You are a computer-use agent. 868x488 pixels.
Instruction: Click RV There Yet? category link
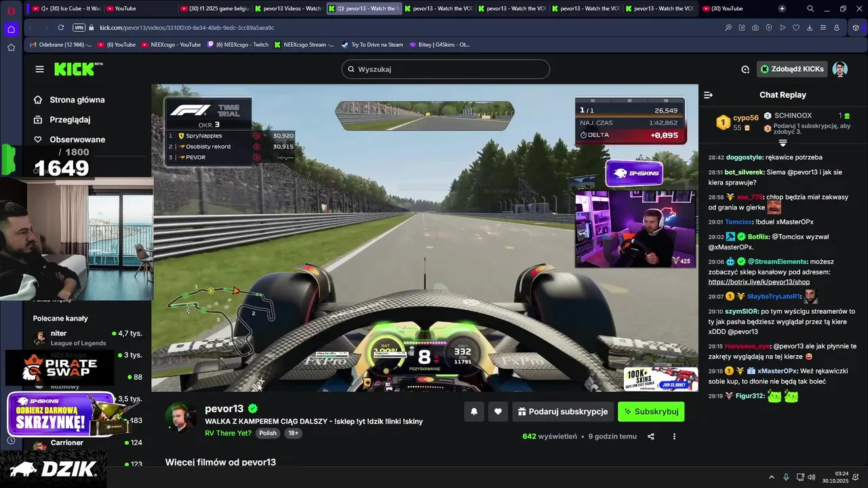[228, 433]
